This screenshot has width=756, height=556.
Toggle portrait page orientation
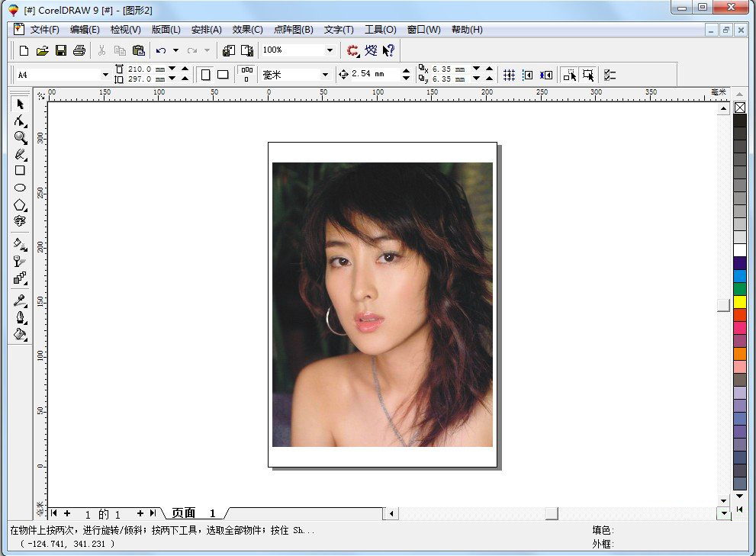(x=205, y=75)
